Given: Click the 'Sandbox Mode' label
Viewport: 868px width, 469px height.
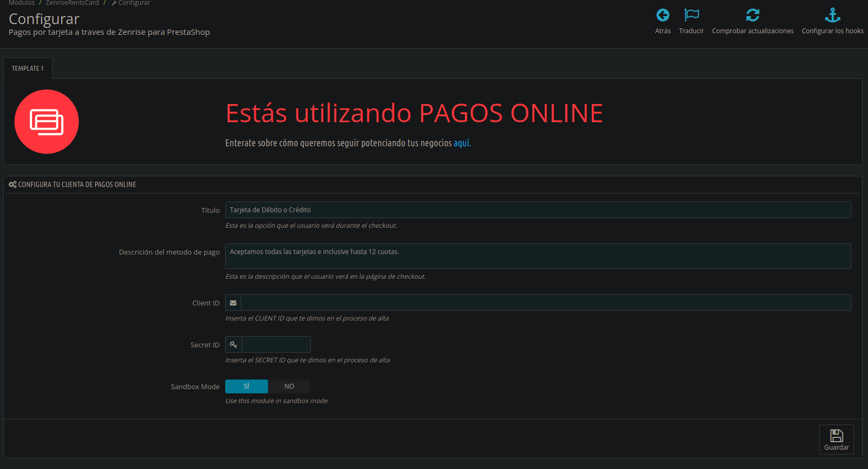Looking at the screenshot, I should 195,387.
